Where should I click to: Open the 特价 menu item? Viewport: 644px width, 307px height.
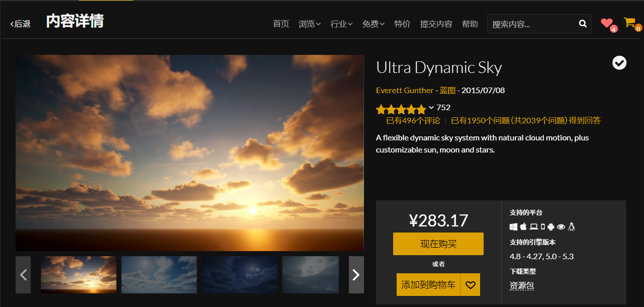click(402, 24)
